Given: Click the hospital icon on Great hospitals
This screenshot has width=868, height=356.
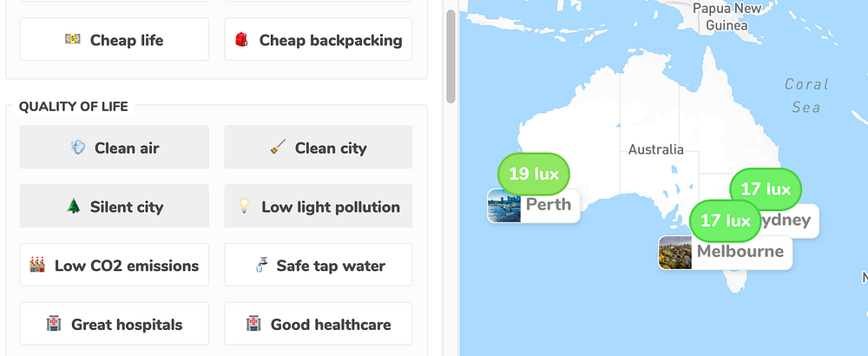Looking at the screenshot, I should point(54,325).
